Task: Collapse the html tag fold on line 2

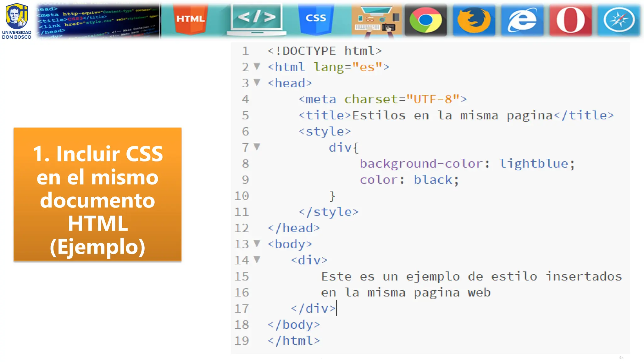Action: (x=257, y=66)
